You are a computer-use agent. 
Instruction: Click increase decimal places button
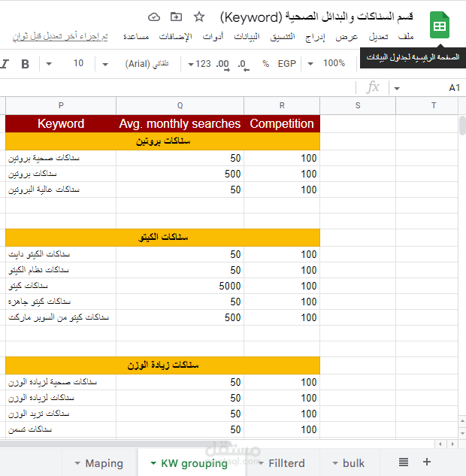pyautogui.click(x=223, y=65)
